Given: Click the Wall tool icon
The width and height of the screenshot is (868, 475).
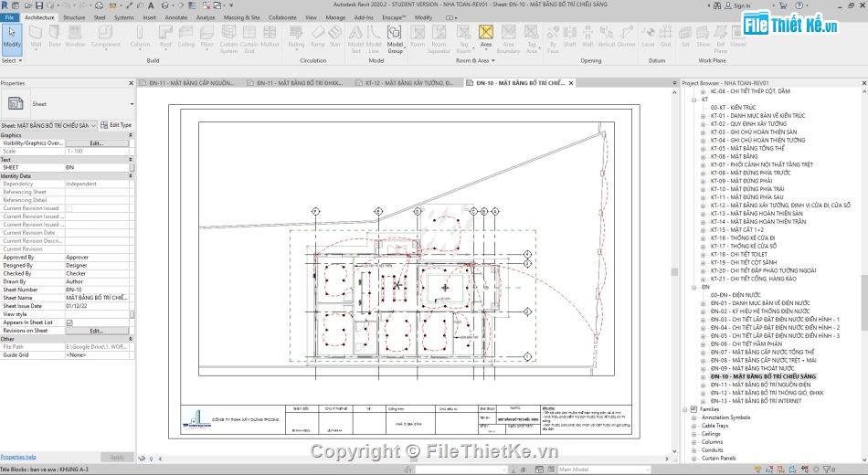Looking at the screenshot, I should pyautogui.click(x=36, y=37).
